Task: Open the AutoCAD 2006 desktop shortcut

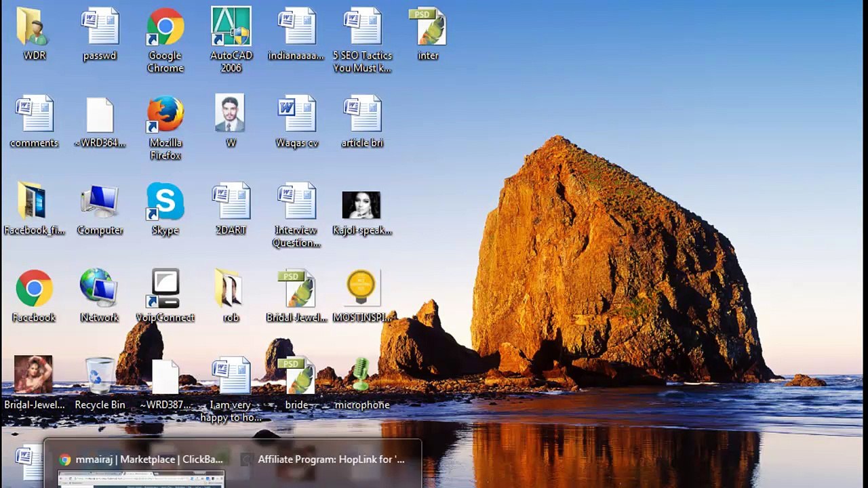Action: point(231,28)
